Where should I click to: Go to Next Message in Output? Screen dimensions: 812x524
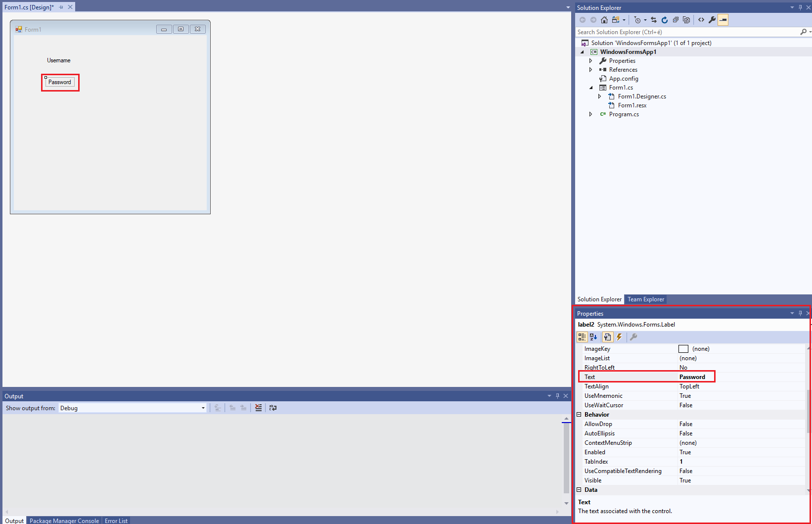(243, 408)
